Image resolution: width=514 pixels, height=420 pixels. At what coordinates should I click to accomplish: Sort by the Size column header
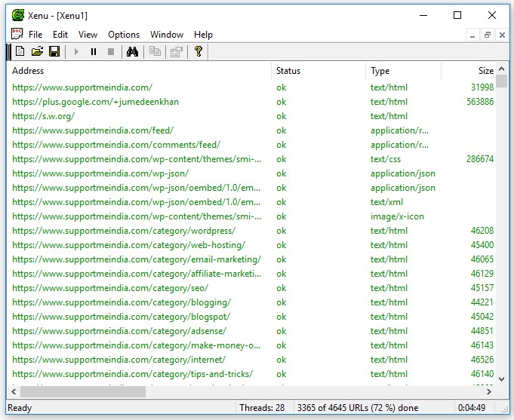[469, 71]
